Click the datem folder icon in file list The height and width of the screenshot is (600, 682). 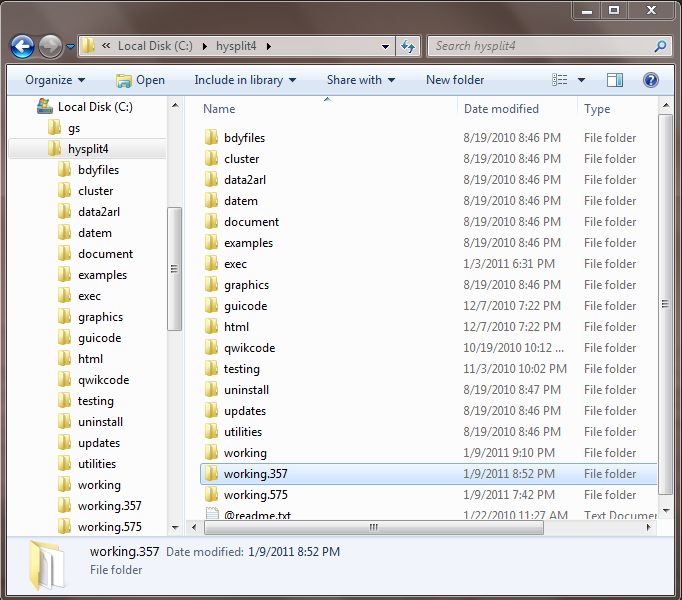pyautogui.click(x=211, y=201)
